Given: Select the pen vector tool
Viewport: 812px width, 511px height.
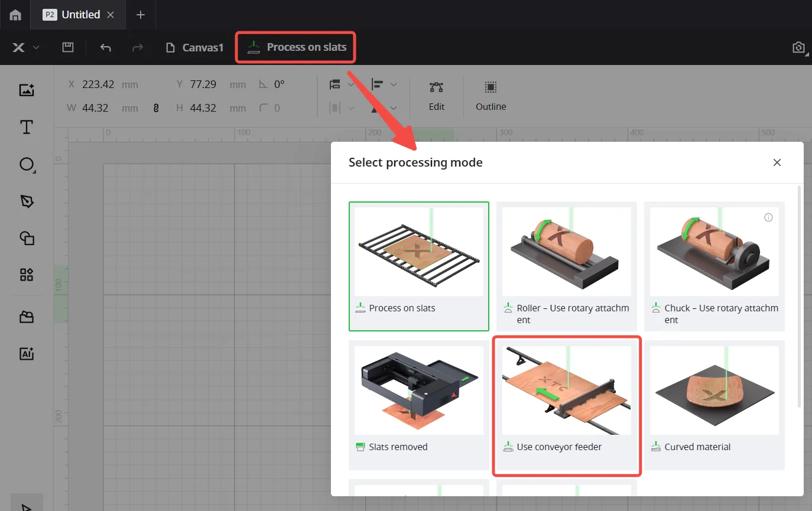Looking at the screenshot, I should coord(27,201).
